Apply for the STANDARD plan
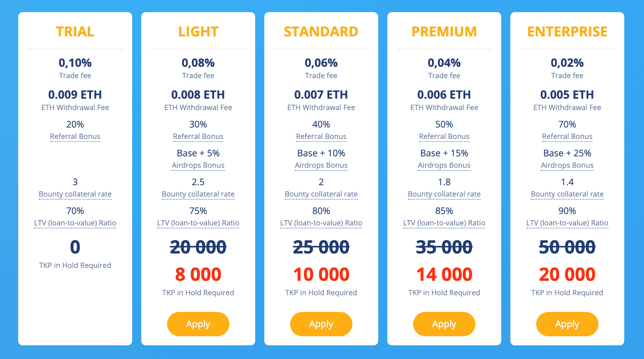The width and height of the screenshot is (644, 359). coord(321,324)
